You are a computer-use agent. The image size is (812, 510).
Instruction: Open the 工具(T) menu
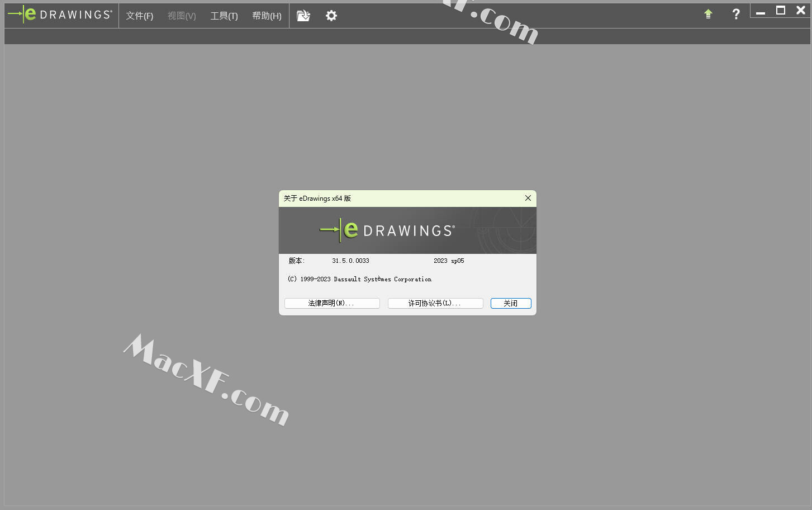click(x=224, y=16)
